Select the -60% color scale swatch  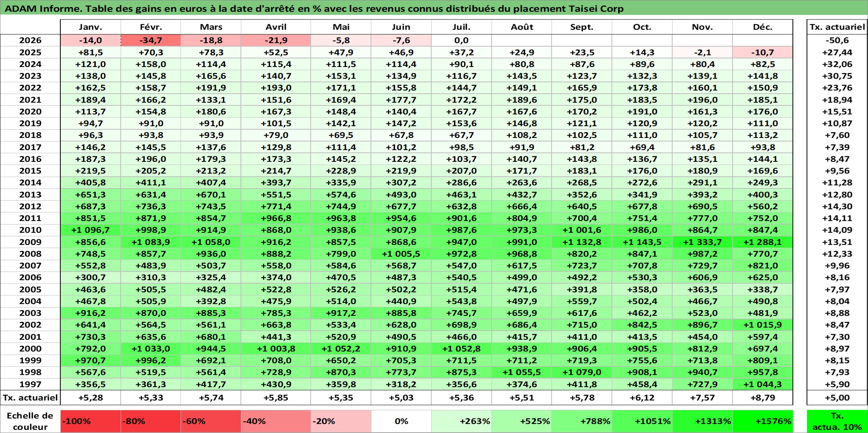point(211,421)
